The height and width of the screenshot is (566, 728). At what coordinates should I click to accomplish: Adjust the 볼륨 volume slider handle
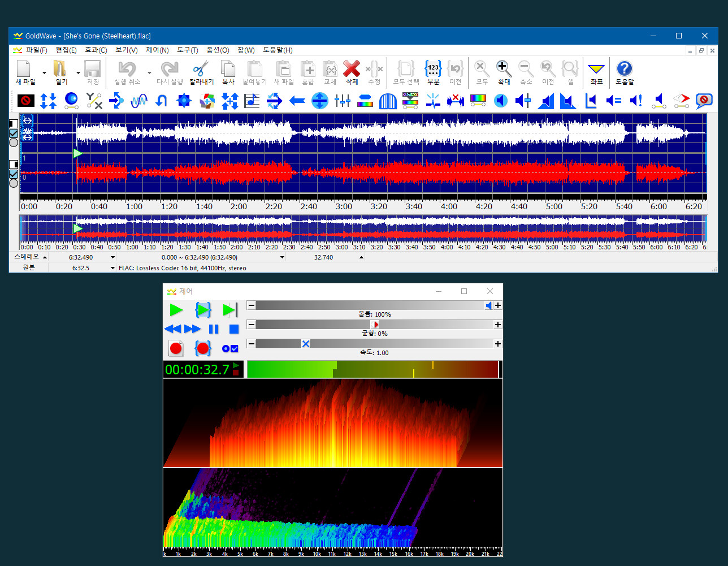point(489,305)
